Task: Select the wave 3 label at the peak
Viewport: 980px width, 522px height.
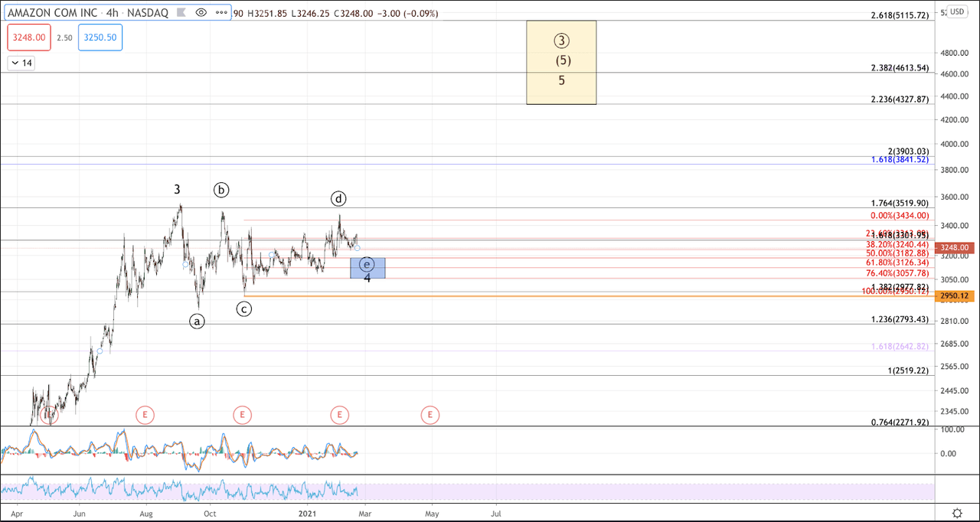Action: 177,189
